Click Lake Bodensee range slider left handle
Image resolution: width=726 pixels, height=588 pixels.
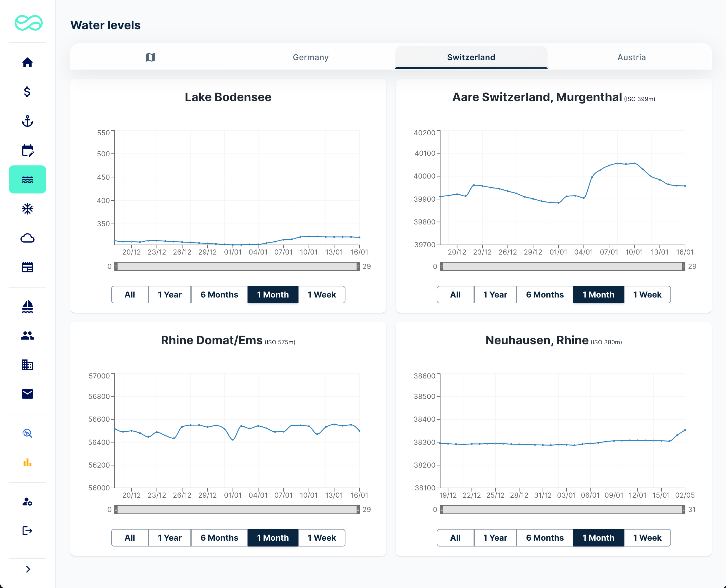point(116,267)
